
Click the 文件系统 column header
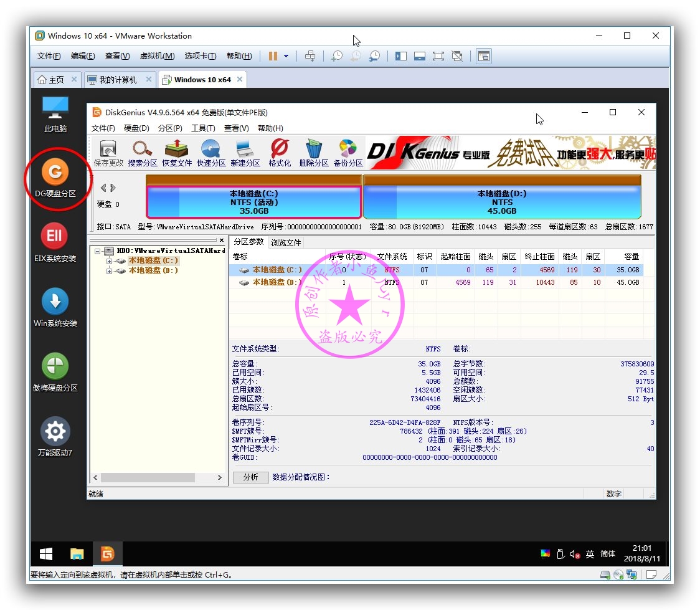pos(392,256)
